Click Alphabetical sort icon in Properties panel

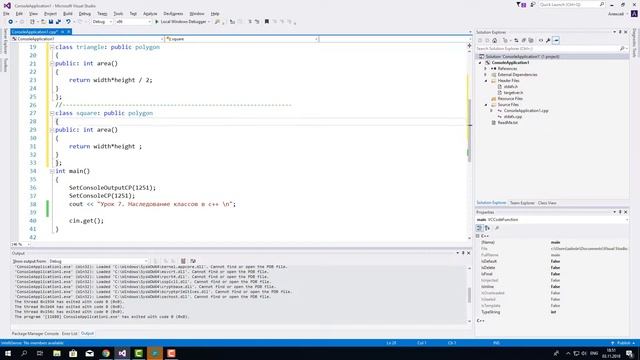tap(487, 228)
